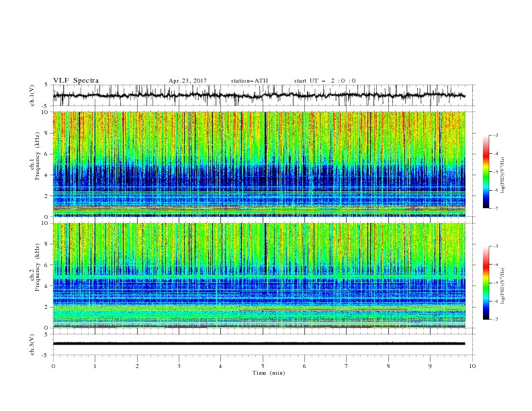Click the ch.1 spectrogram color scale bar
This screenshot has height=411, width=532.
pos(486,172)
